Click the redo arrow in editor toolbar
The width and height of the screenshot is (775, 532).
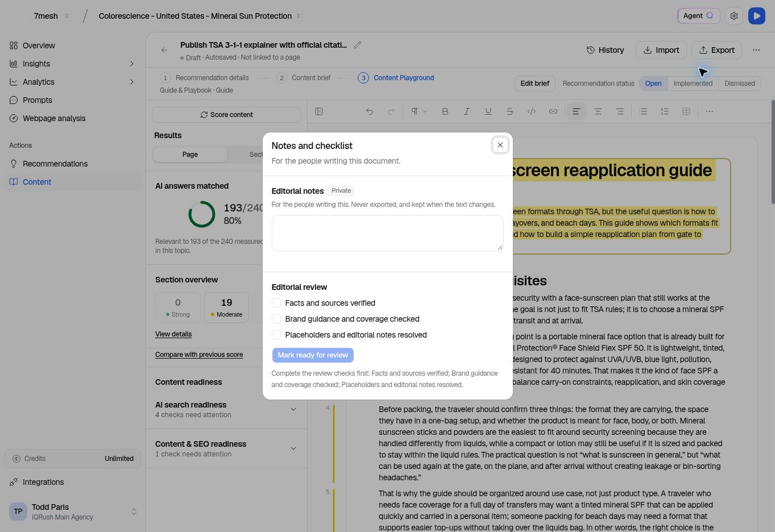pos(391,111)
